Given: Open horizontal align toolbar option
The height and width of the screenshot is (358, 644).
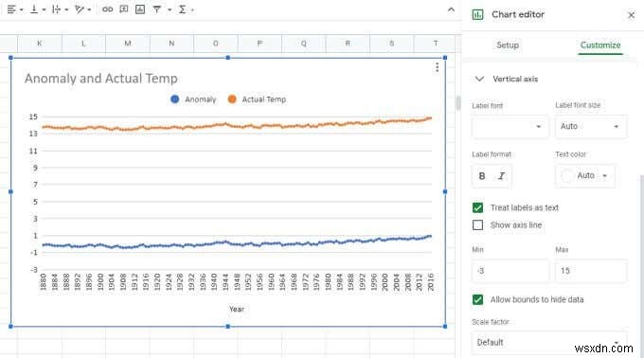Looking at the screenshot, I should click(11, 9).
